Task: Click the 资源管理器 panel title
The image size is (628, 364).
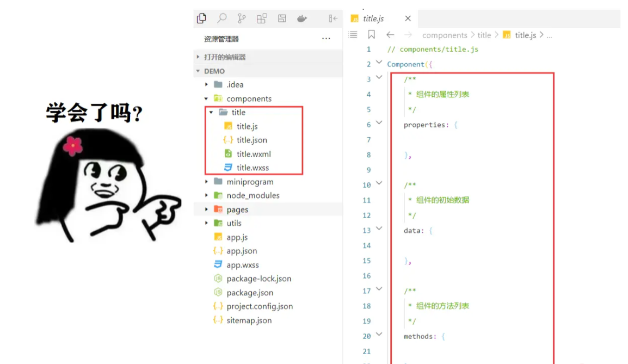Action: (x=221, y=39)
